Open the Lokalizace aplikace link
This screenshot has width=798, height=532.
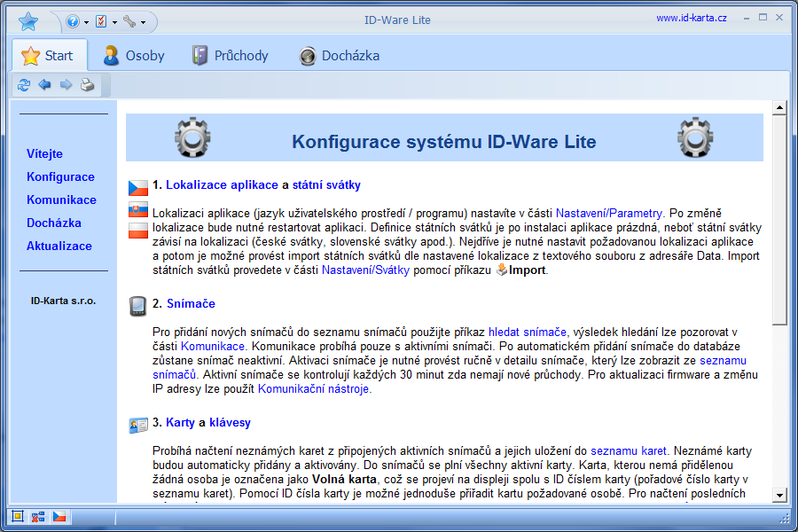click(222, 184)
